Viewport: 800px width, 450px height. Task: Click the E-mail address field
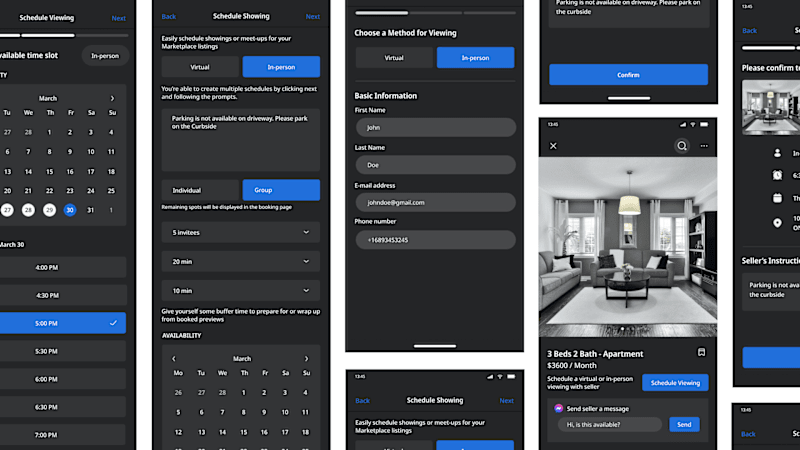pyautogui.click(x=436, y=203)
